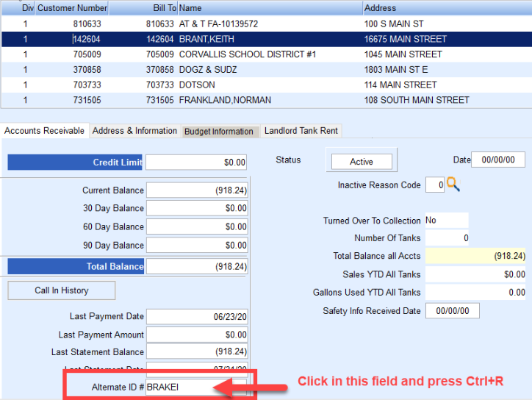The image size is (532, 400).
Task: Click the Call In History button
Action: (62, 290)
